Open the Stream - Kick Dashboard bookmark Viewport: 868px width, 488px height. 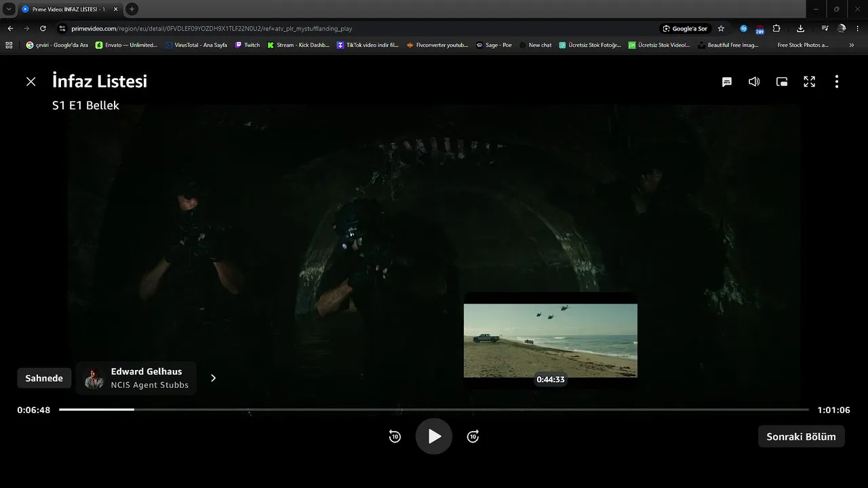tap(298, 45)
